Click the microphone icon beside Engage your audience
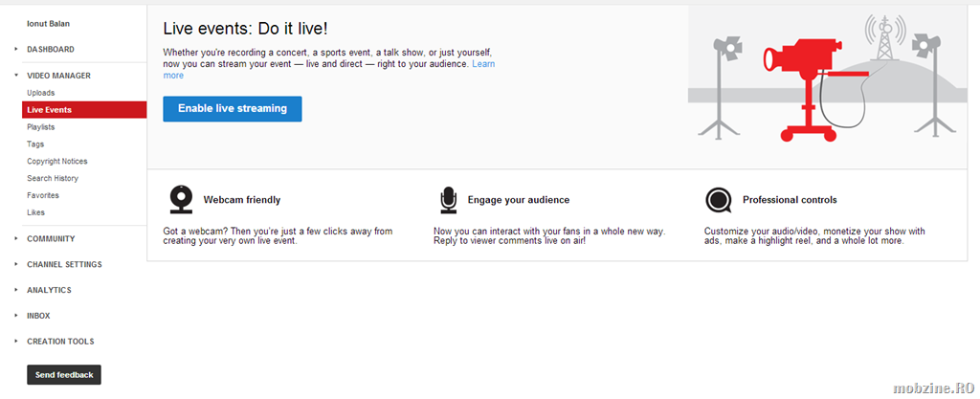 pos(448,199)
